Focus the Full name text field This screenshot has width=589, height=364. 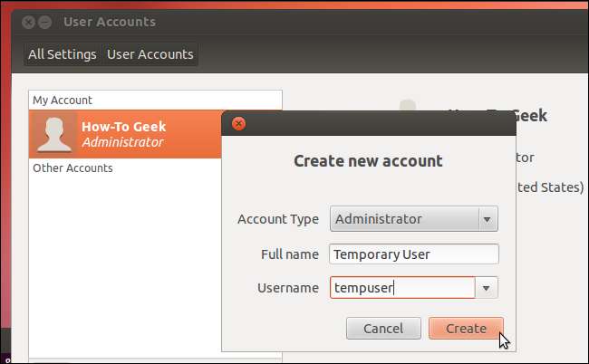pos(413,254)
